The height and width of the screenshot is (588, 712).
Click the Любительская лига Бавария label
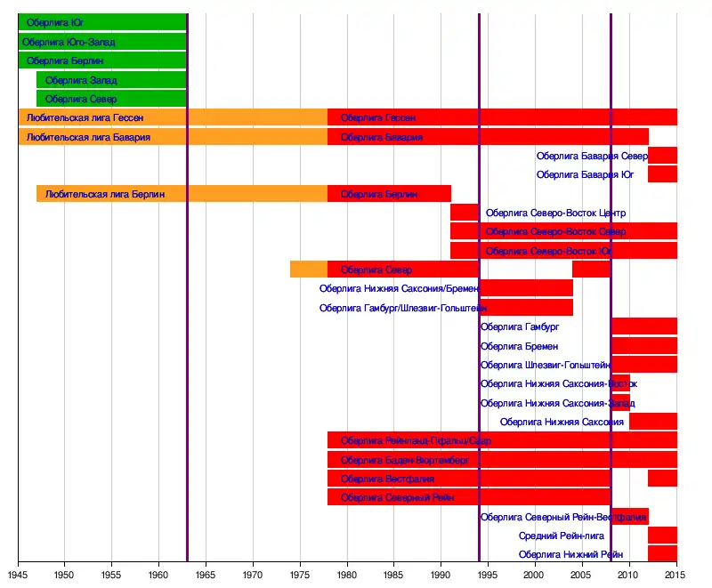[x=88, y=137]
